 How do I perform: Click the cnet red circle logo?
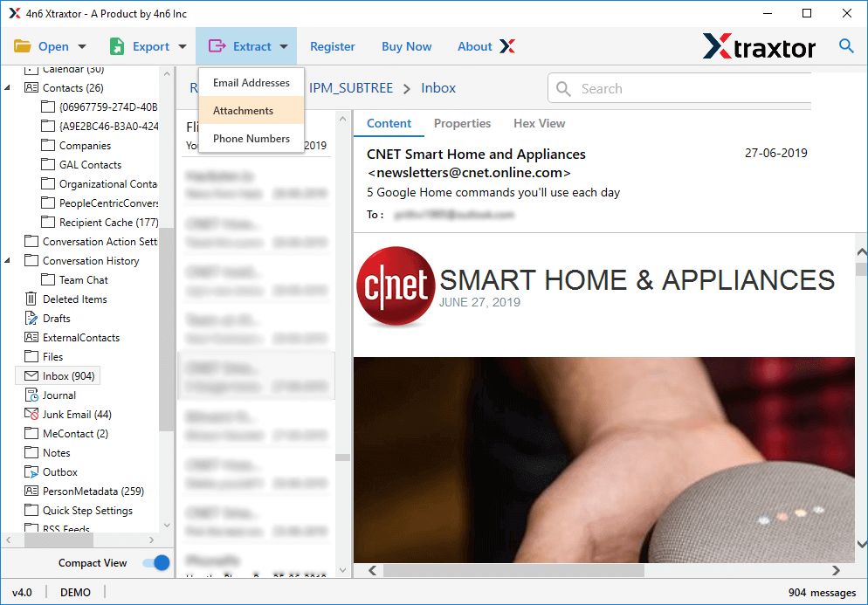click(396, 285)
